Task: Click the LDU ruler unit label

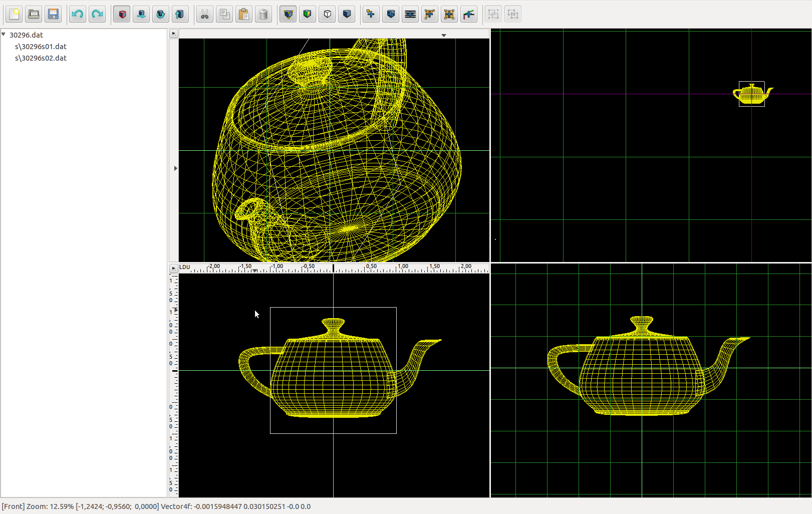Action: coord(184,267)
